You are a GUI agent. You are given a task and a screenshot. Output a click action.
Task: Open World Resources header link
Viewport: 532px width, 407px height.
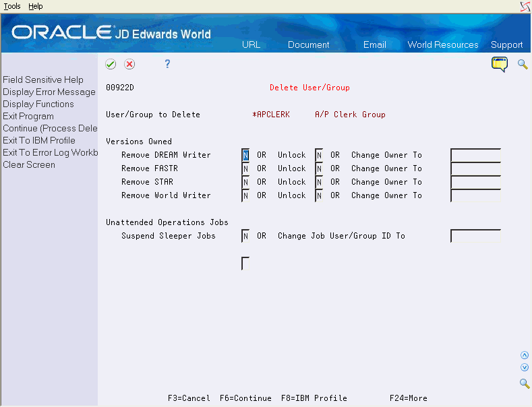click(443, 44)
